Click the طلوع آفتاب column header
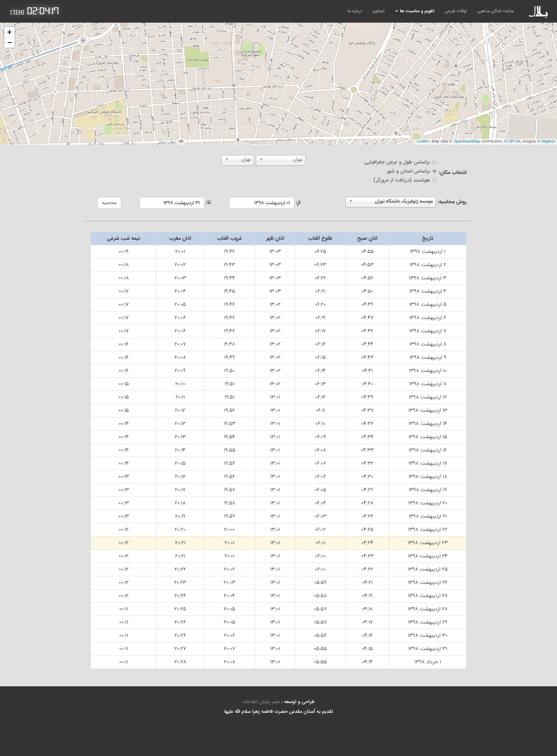557x756 pixels. click(x=320, y=238)
